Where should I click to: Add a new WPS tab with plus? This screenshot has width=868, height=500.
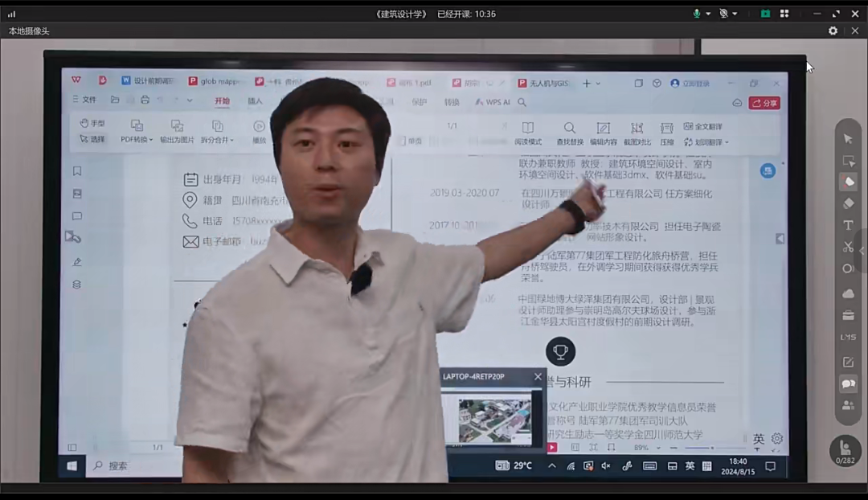(x=586, y=83)
